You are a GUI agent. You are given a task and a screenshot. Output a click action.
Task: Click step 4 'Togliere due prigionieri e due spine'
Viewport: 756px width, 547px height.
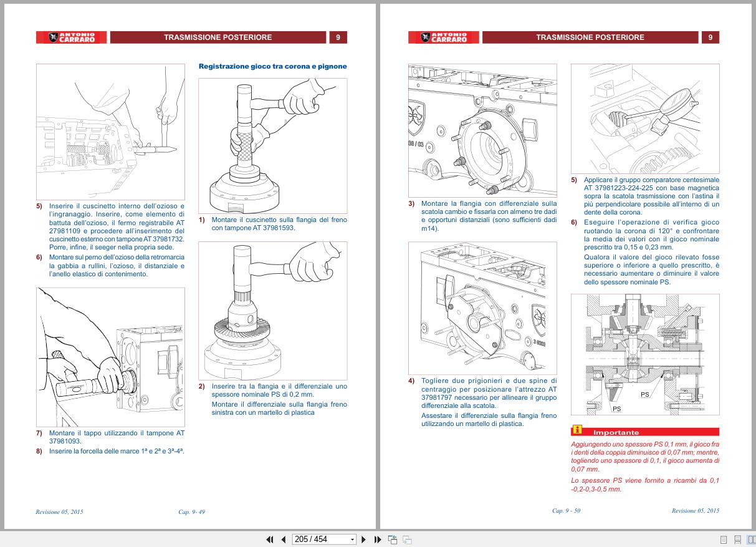(489, 393)
